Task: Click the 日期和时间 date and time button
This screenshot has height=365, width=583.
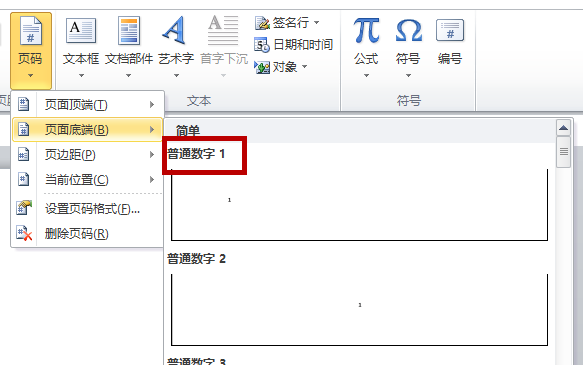Action: tap(293, 45)
